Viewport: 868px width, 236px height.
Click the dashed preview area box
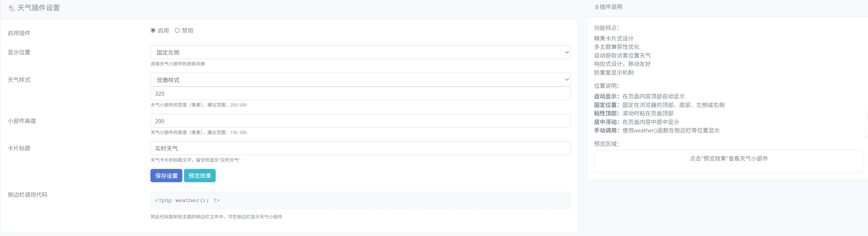(728, 161)
